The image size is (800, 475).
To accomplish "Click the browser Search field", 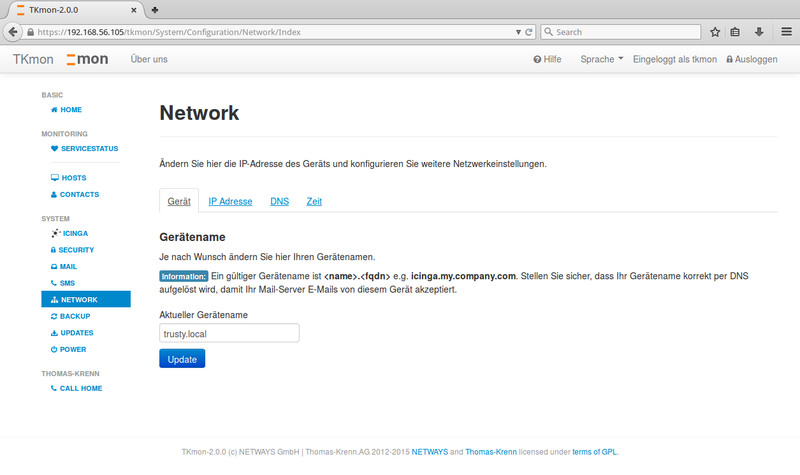I will pyautogui.click(x=620, y=32).
